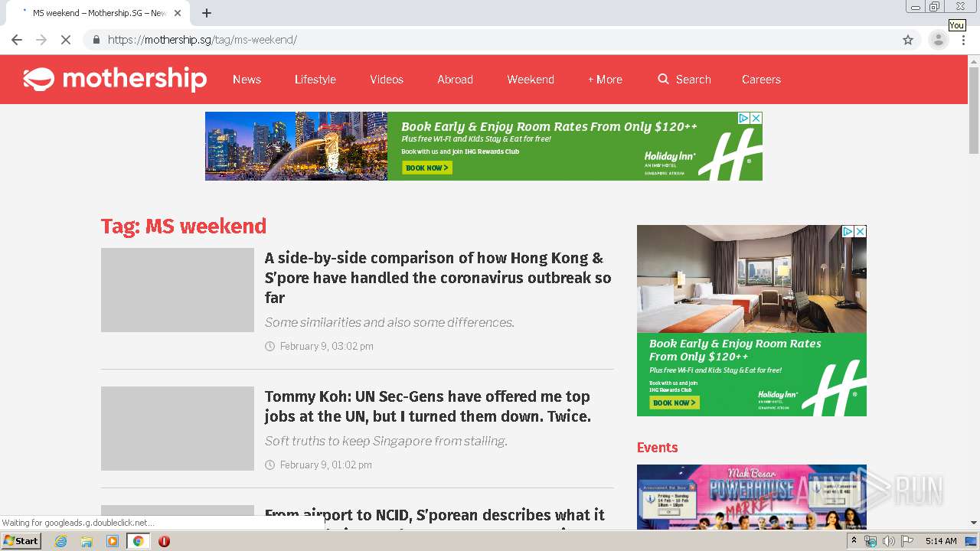The width and height of the screenshot is (980, 551).
Task: Open the Chrome profile avatar
Action: click(938, 40)
